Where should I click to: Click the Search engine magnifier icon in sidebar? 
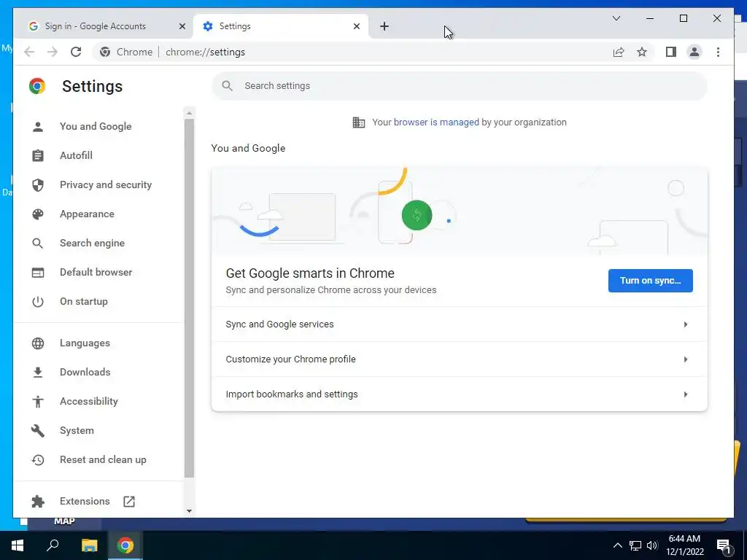(x=38, y=244)
